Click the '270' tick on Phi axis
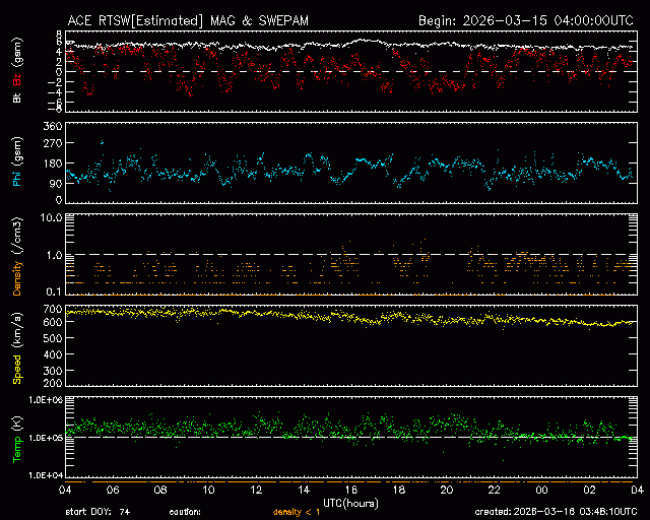The width and height of the screenshot is (650, 520). click(53, 143)
